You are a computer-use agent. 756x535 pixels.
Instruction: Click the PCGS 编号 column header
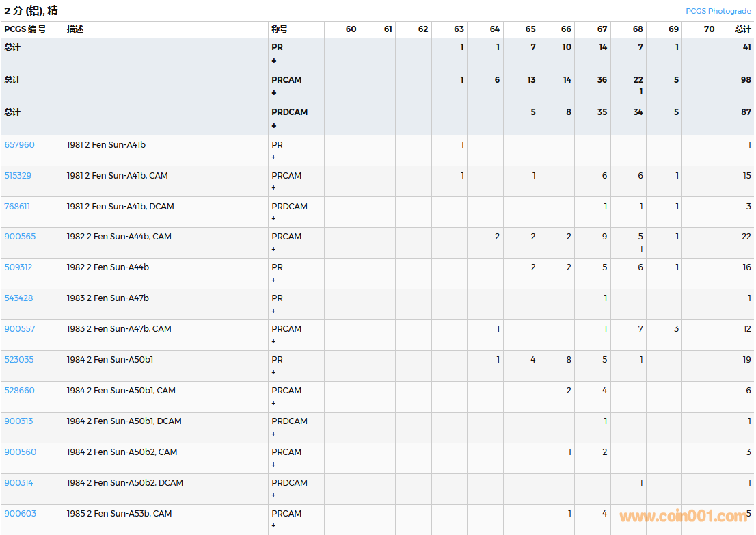25,29
